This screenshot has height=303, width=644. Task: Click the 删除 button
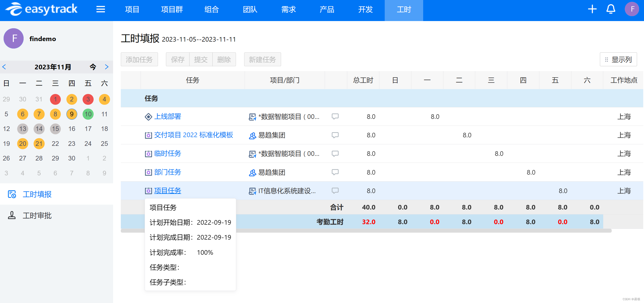click(x=224, y=59)
